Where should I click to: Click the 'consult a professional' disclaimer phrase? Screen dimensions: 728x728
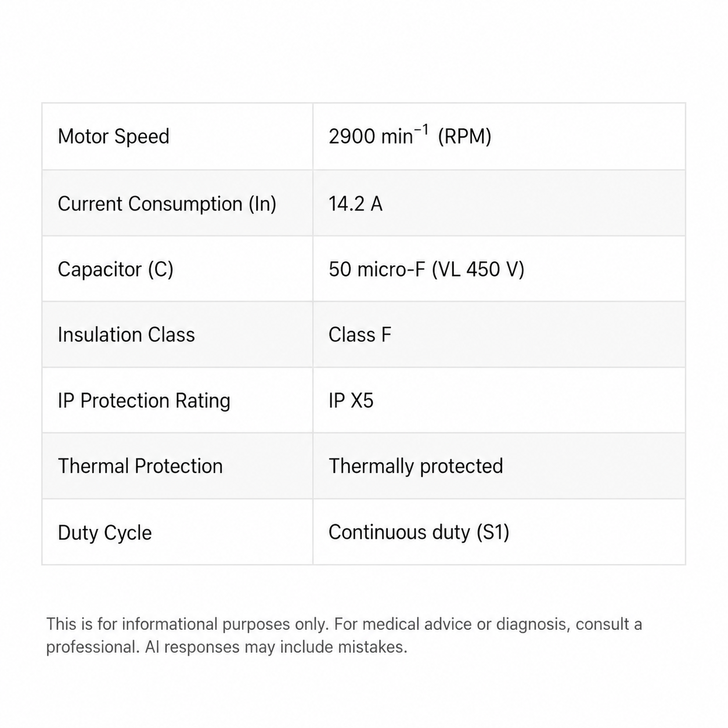(344, 636)
